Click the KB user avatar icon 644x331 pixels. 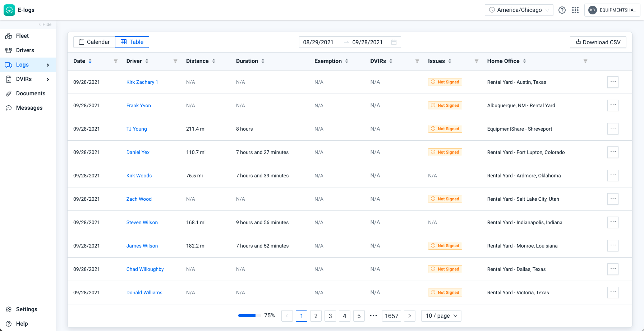pyautogui.click(x=593, y=10)
